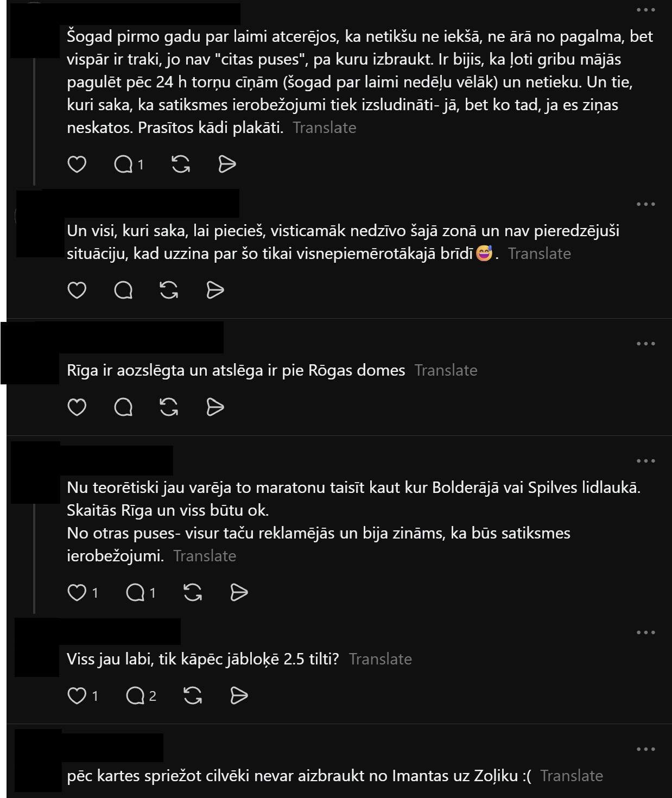The height and width of the screenshot is (798, 672).
Task: Toggle like on 'Rīga ir aozslēgta' comment
Action: click(x=77, y=407)
